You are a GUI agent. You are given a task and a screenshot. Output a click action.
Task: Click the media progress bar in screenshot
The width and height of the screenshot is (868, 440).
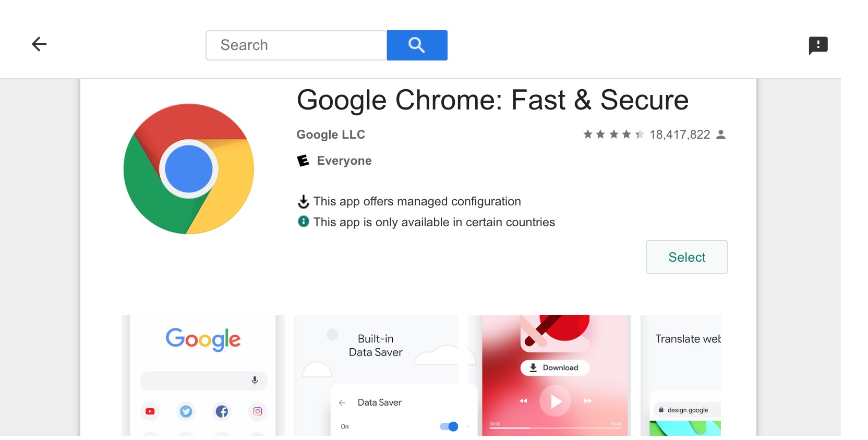point(555,428)
